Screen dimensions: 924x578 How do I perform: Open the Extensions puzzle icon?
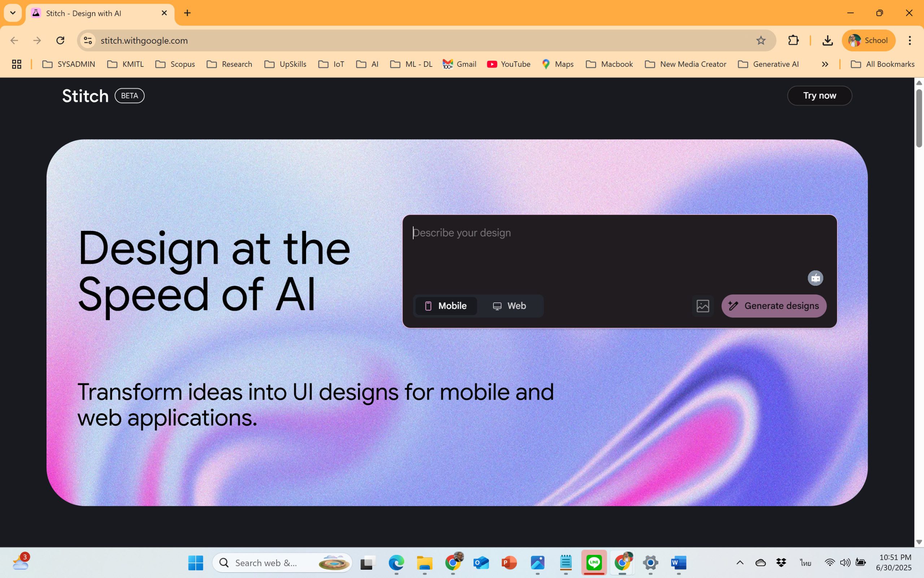[793, 40]
